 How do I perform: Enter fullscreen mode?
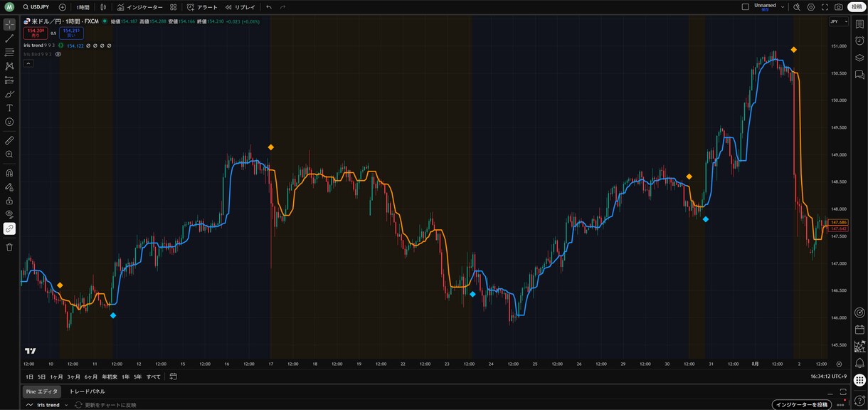pyautogui.click(x=825, y=7)
